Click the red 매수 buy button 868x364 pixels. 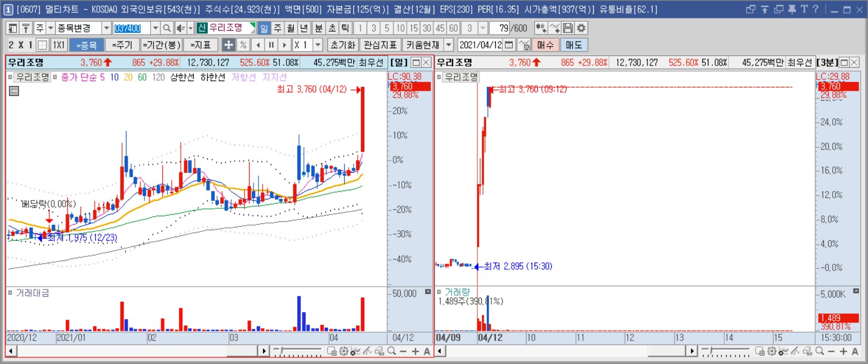click(x=545, y=45)
